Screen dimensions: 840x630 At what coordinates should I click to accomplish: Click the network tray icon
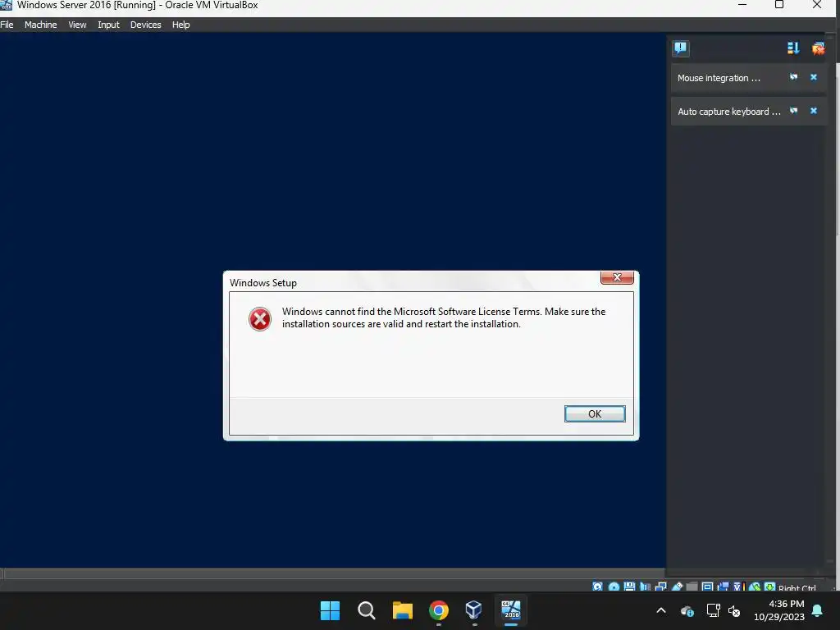(x=713, y=610)
